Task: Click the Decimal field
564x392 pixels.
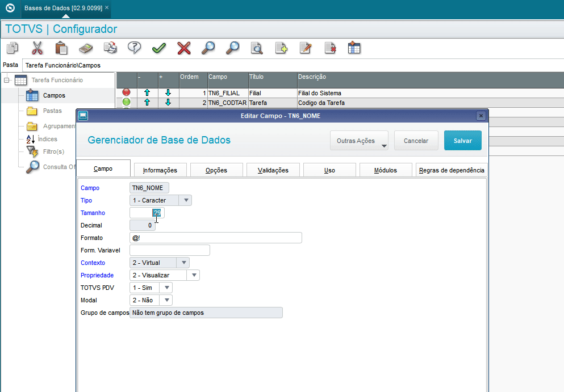Action: click(x=143, y=225)
